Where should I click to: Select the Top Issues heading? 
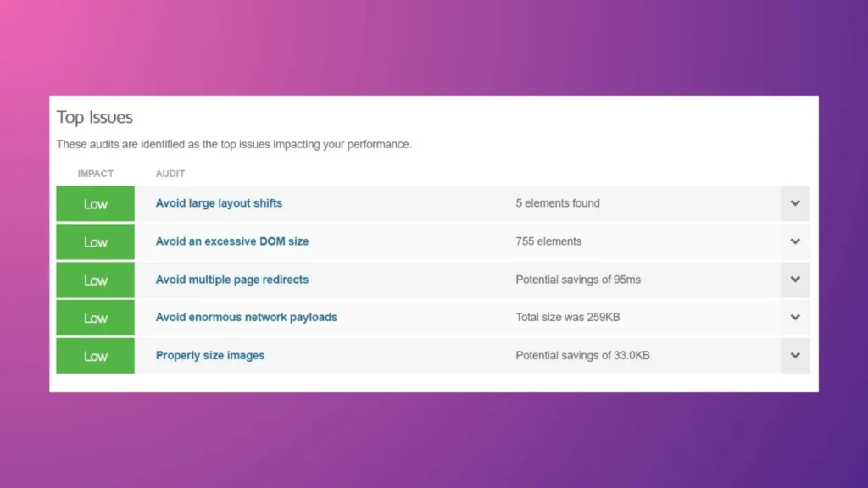click(x=94, y=117)
